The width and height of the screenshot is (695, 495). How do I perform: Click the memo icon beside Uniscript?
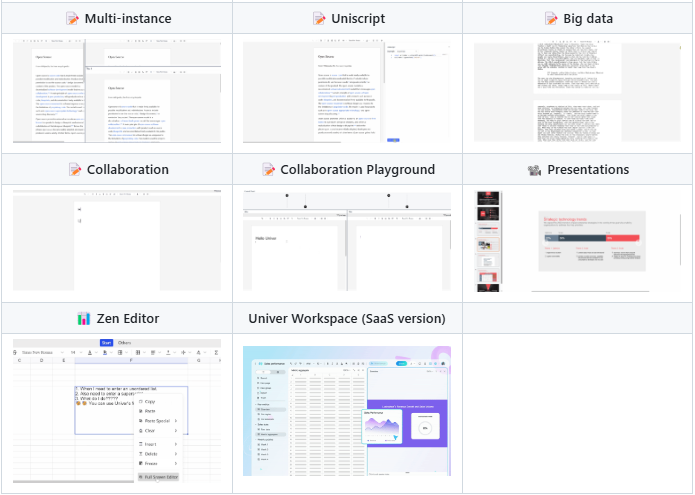click(x=319, y=19)
